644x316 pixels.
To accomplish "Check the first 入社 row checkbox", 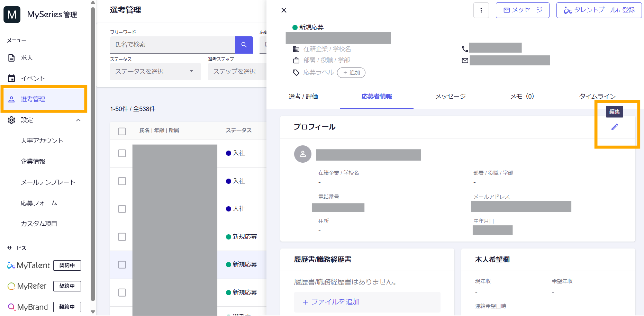I will coord(122,153).
